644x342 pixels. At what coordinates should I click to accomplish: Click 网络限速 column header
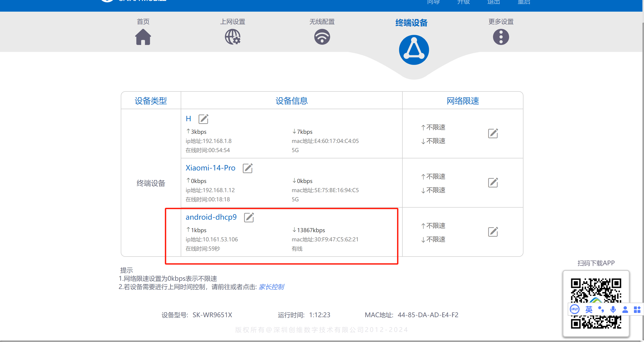pos(463,101)
